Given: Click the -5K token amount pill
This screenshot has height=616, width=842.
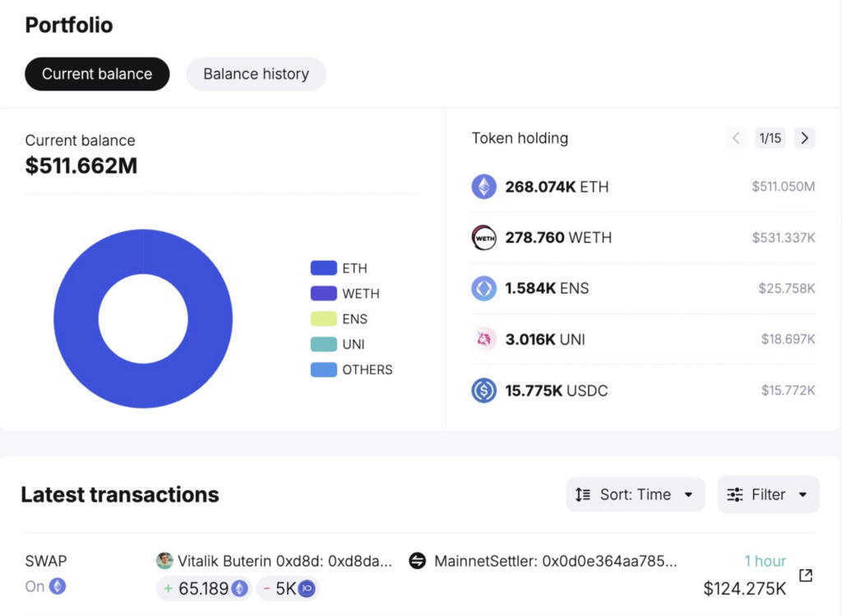Looking at the screenshot, I should point(289,589).
